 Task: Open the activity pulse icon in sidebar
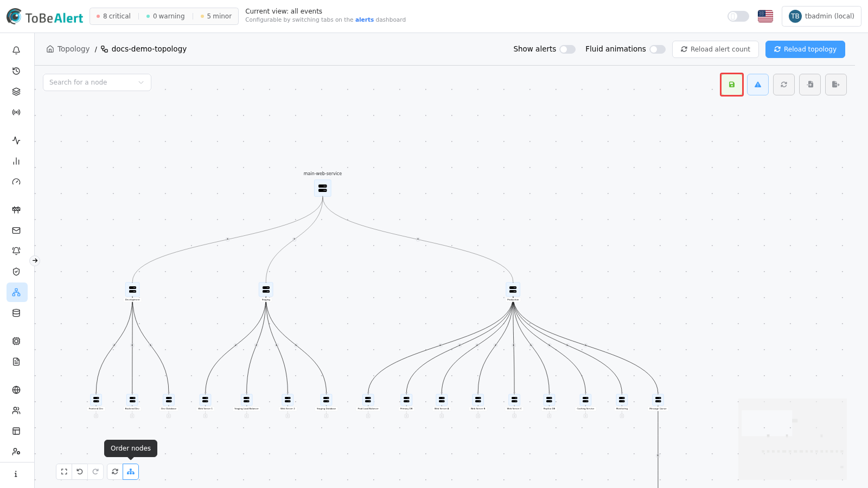click(x=16, y=140)
